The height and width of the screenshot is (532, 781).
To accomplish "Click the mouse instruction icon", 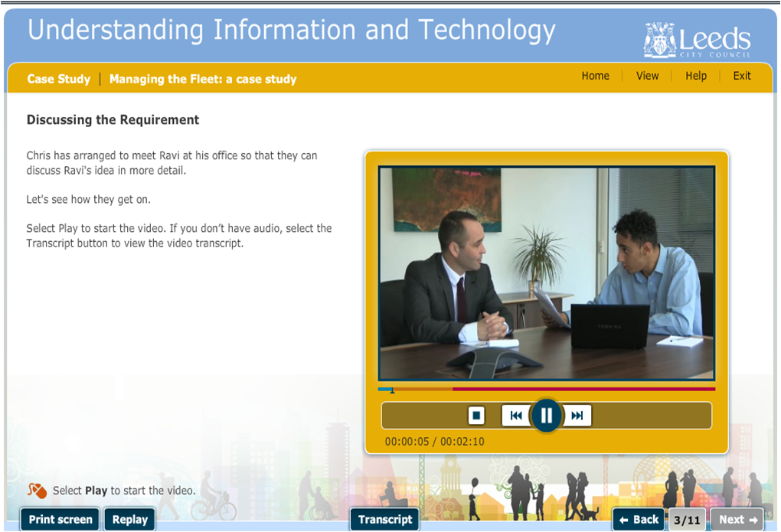I will [x=37, y=491].
